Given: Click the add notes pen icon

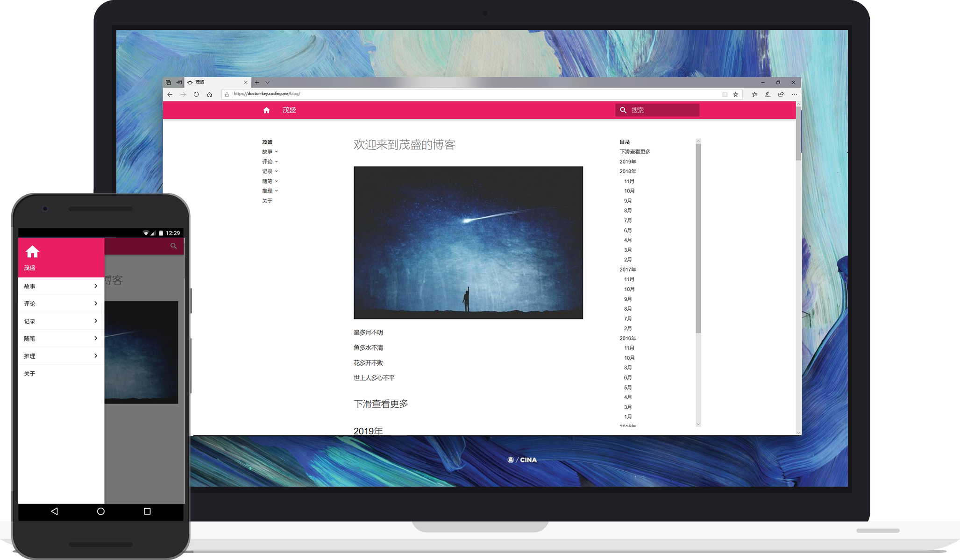Looking at the screenshot, I should (x=768, y=94).
